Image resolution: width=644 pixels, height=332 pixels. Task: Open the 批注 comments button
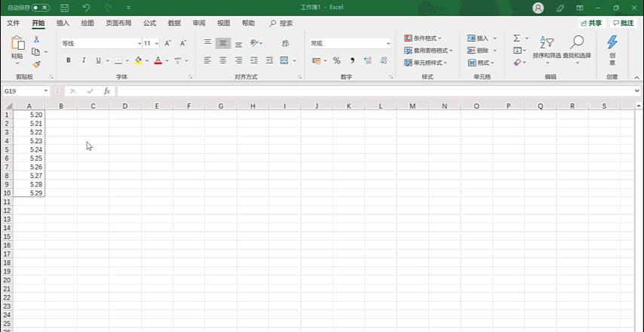(624, 23)
